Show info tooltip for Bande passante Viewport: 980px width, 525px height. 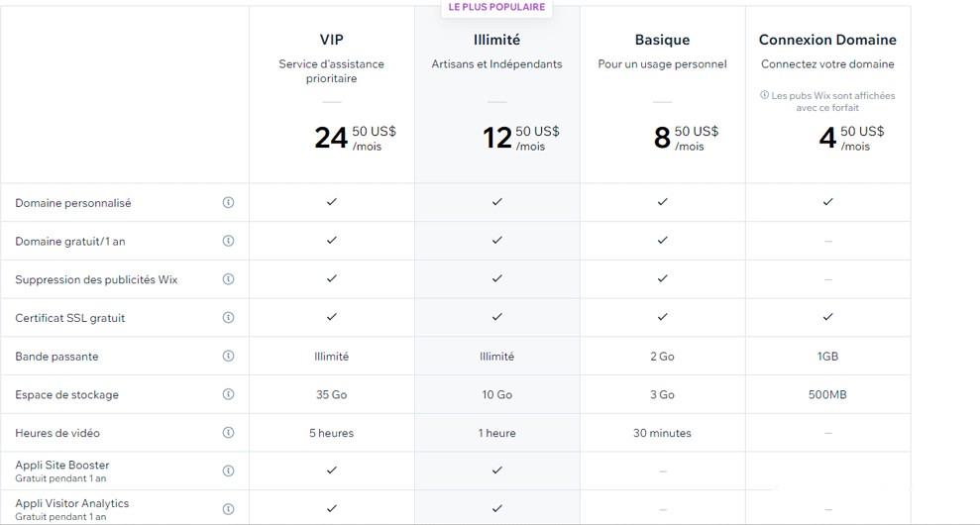pyautogui.click(x=228, y=356)
